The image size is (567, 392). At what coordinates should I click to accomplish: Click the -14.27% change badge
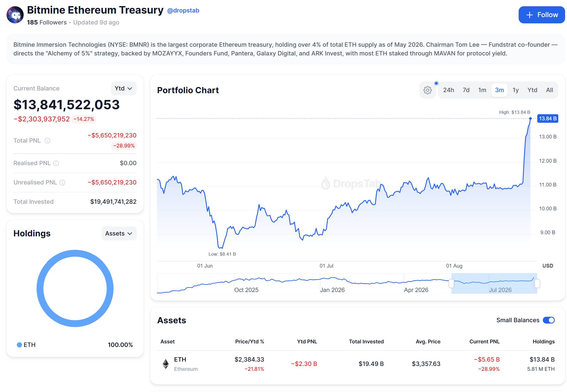tap(84, 119)
